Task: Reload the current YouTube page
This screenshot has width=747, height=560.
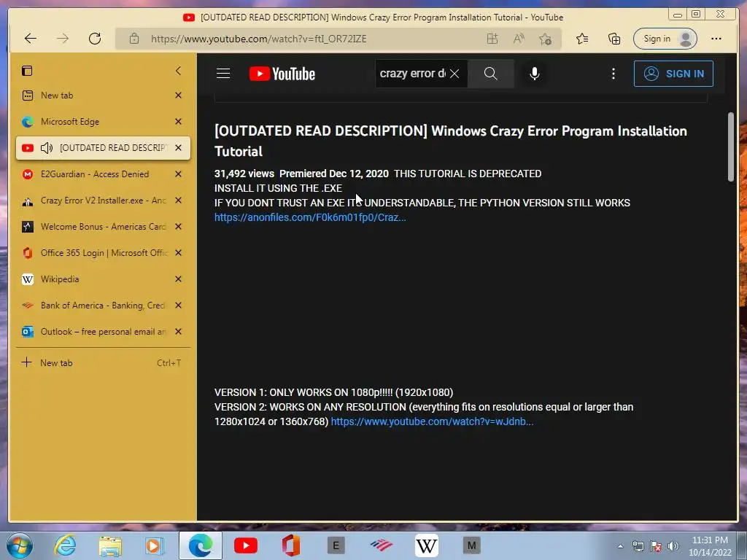Action: [95, 39]
